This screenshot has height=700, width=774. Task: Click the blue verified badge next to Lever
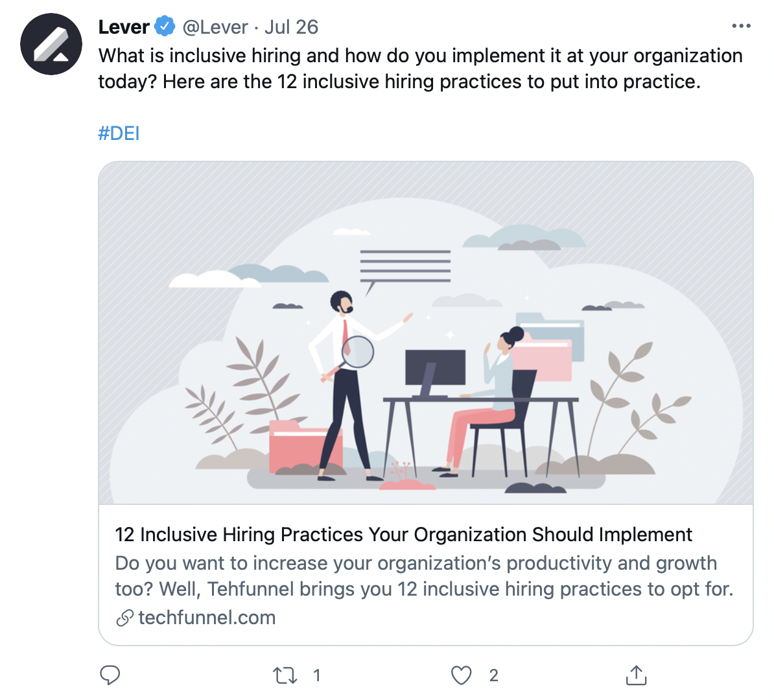(x=165, y=26)
